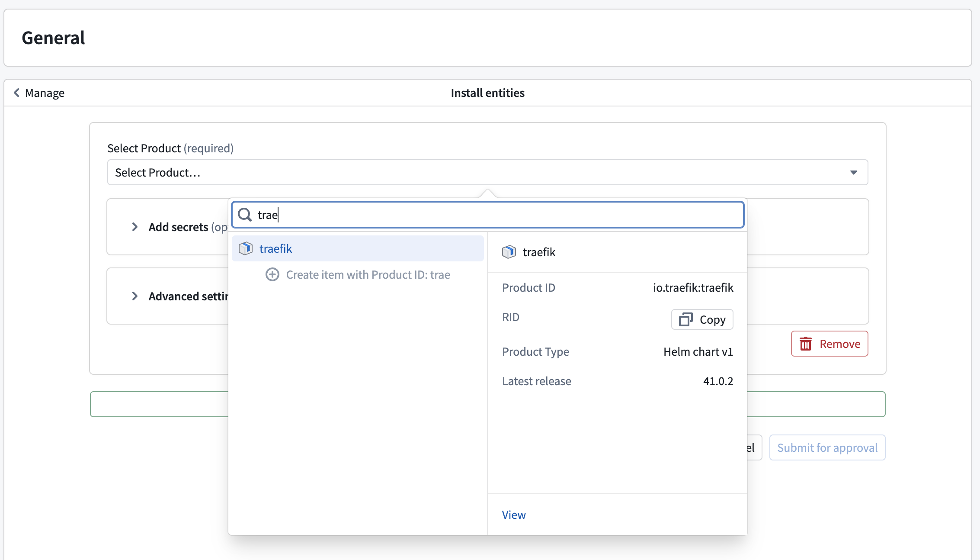Click the plus icon for Create item
The width and height of the screenshot is (980, 560).
[272, 274]
